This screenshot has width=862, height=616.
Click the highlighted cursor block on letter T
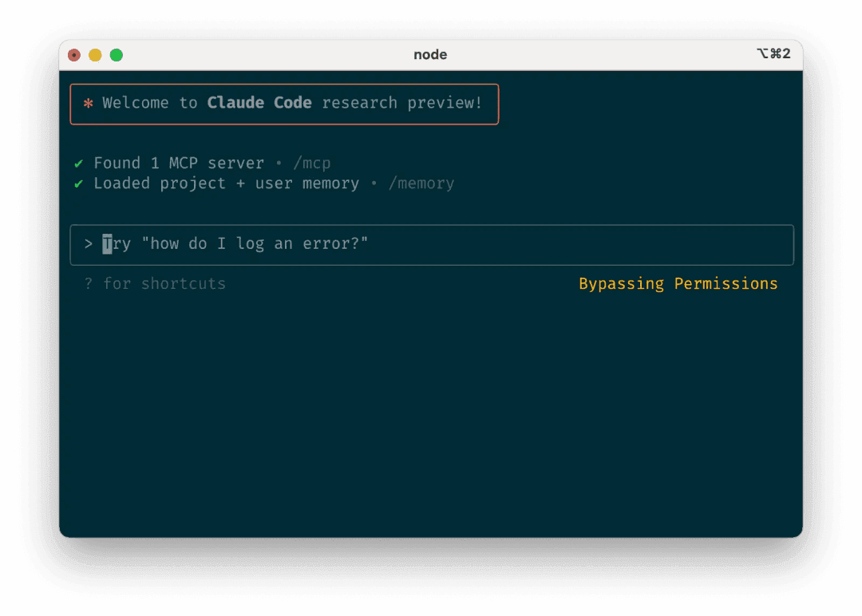click(x=107, y=244)
